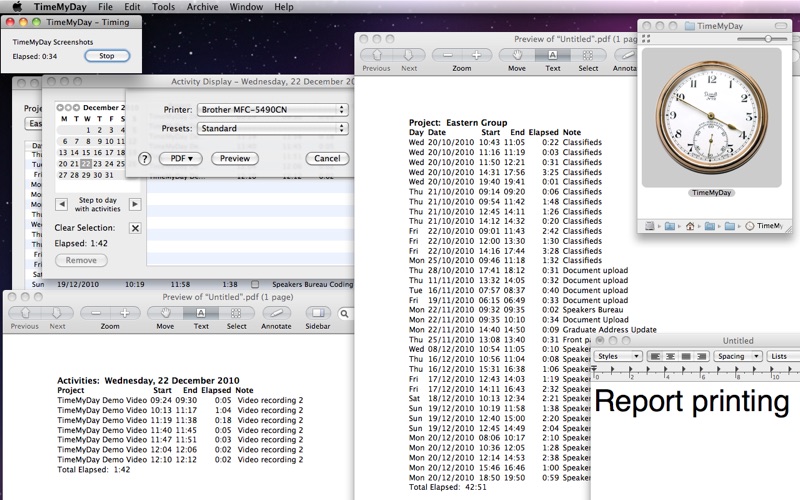The image size is (800, 500).
Task: Click 'TimeMyDay Screenshots' label in Timing window
Action: [x=53, y=42]
